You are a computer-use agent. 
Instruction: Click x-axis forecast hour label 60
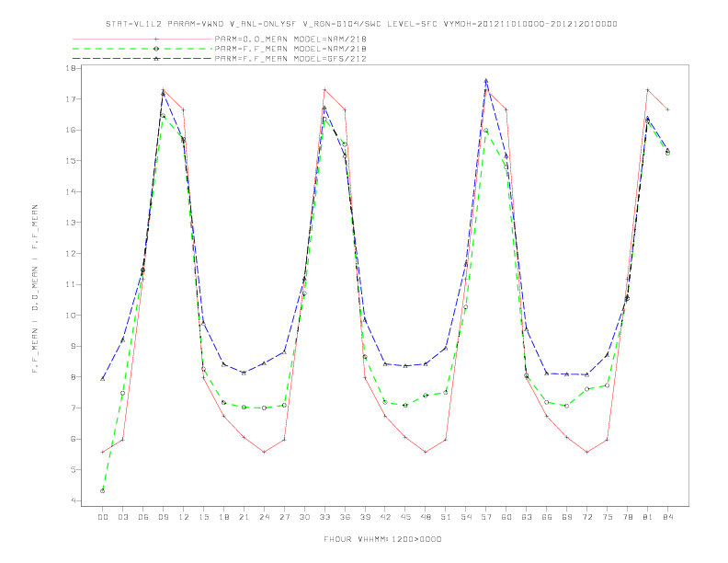pyautogui.click(x=506, y=517)
